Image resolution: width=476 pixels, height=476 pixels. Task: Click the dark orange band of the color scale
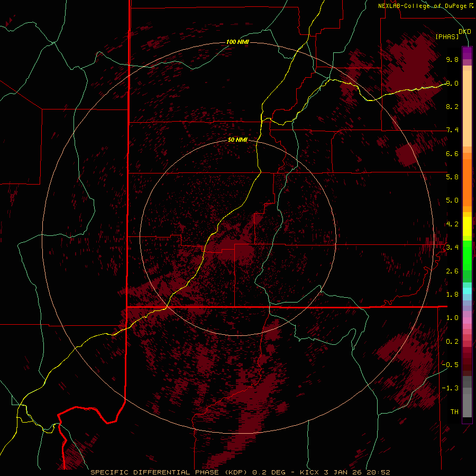(x=467, y=182)
